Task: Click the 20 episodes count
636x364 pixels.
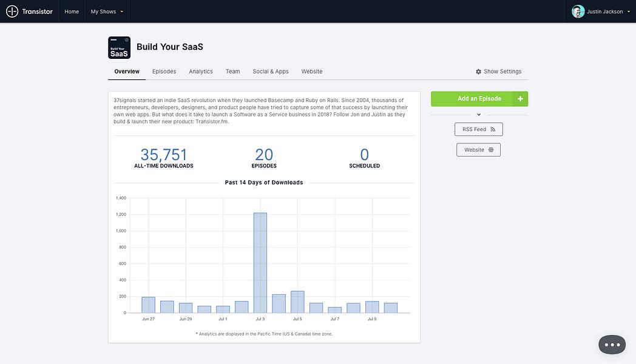Action: [264, 155]
